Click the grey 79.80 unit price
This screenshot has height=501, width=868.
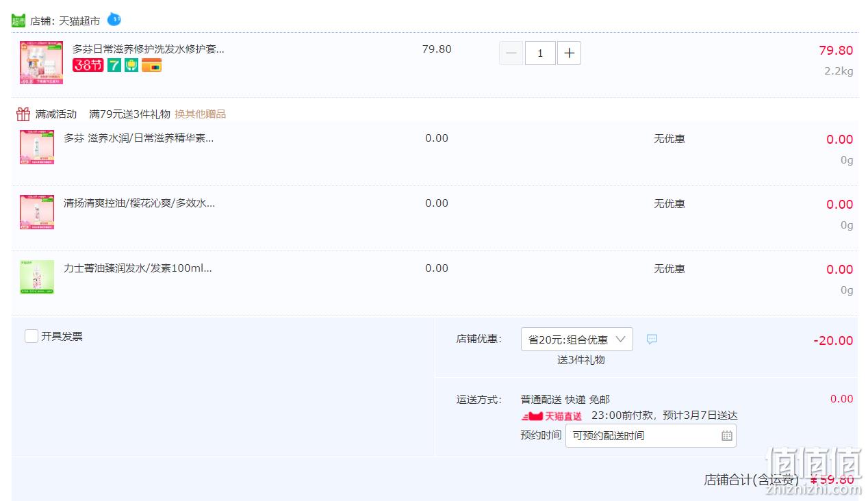pyautogui.click(x=437, y=49)
